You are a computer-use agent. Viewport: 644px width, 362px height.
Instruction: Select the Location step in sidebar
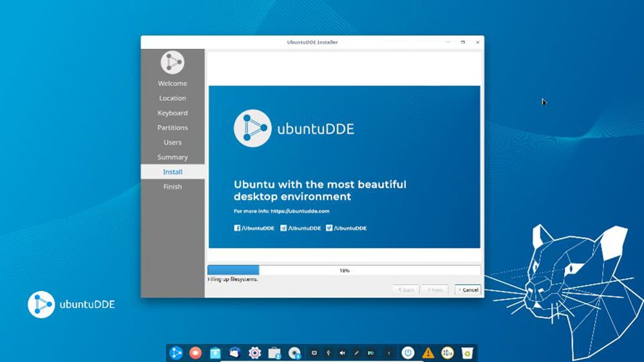(173, 98)
